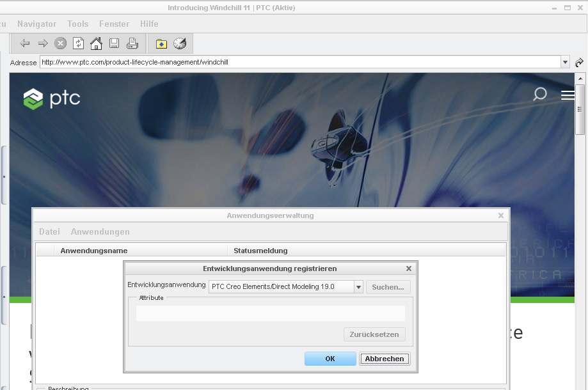The image size is (588, 390).
Task: Expand the address bar history dropdown
Action: (565, 62)
